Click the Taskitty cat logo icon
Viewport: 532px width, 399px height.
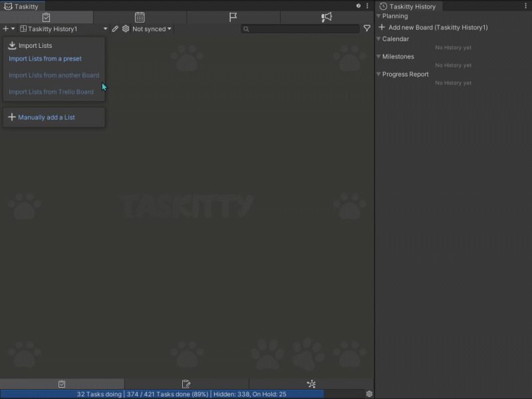coord(8,6)
